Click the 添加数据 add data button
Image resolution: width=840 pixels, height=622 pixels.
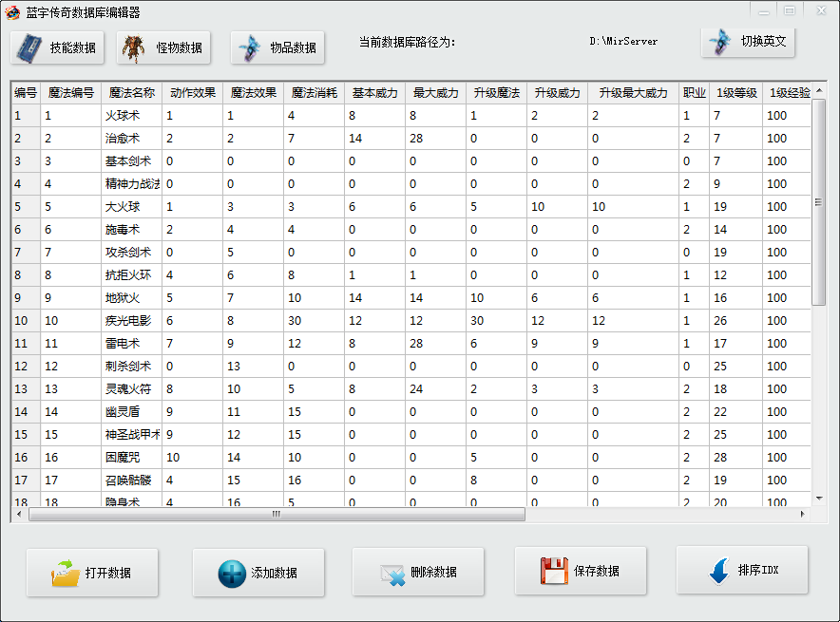(x=258, y=573)
